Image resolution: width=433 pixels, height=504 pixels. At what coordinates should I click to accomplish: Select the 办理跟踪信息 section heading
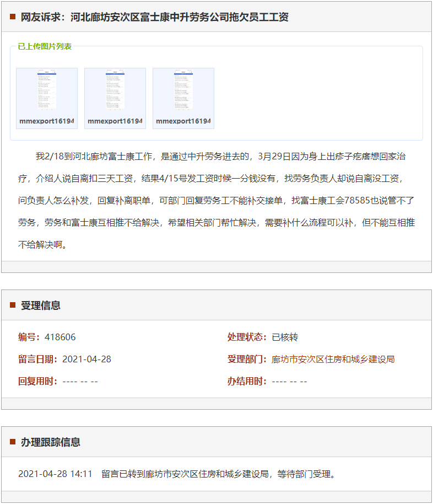pos(51,442)
